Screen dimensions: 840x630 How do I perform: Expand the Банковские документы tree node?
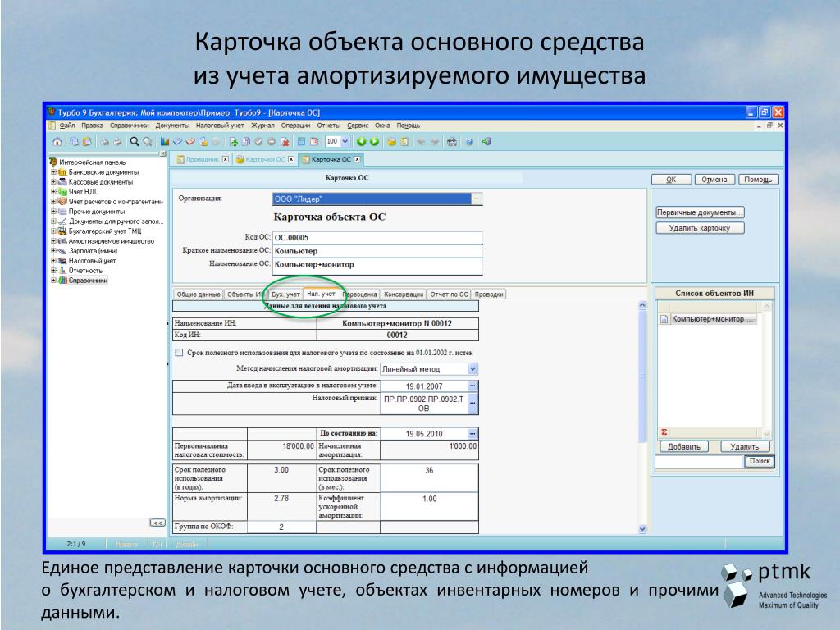53,172
